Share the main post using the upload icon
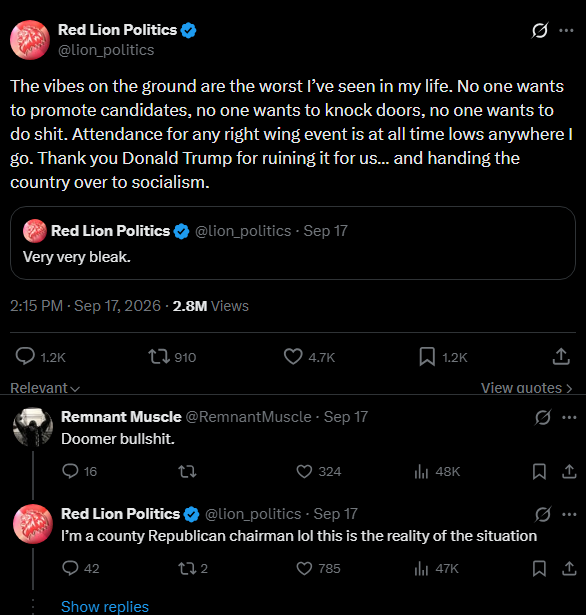Viewport: 586px width, 615px height. click(x=561, y=357)
